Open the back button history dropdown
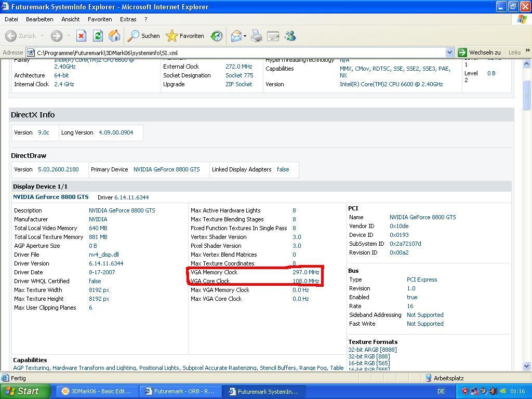Image resolution: width=532 pixels, height=399 pixels. 42,36
